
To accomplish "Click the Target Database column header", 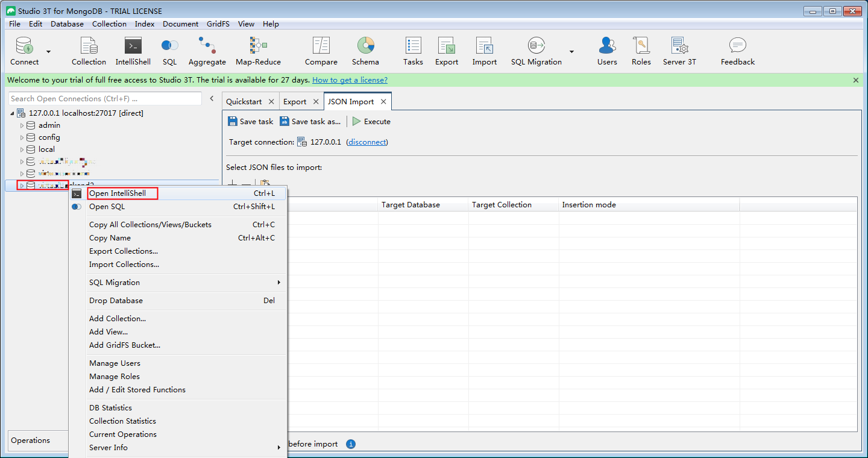I will tap(423, 205).
